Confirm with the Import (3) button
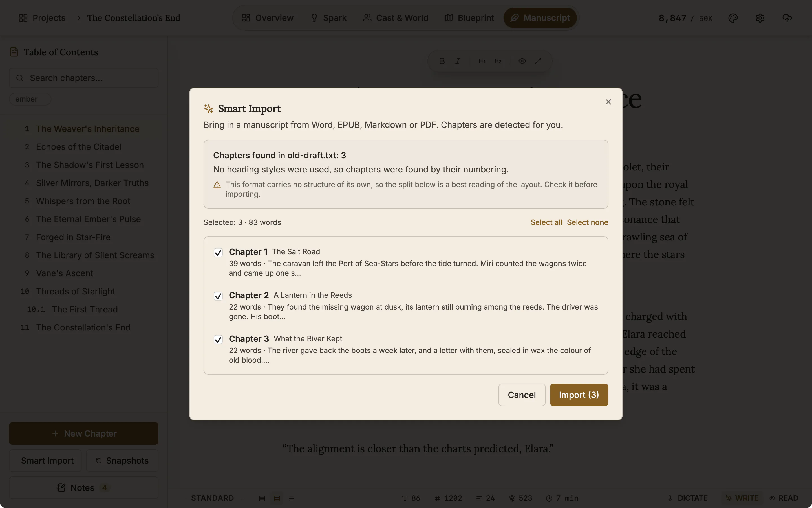812x508 pixels. (x=579, y=395)
